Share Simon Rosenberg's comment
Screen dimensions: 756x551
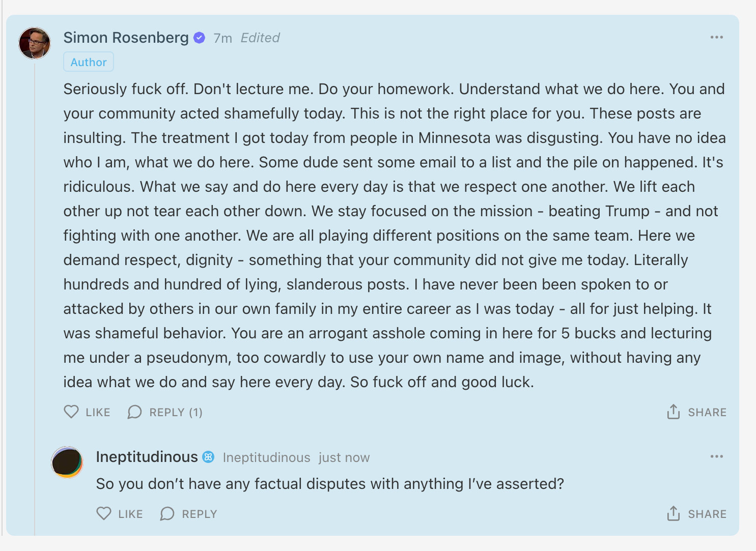696,412
